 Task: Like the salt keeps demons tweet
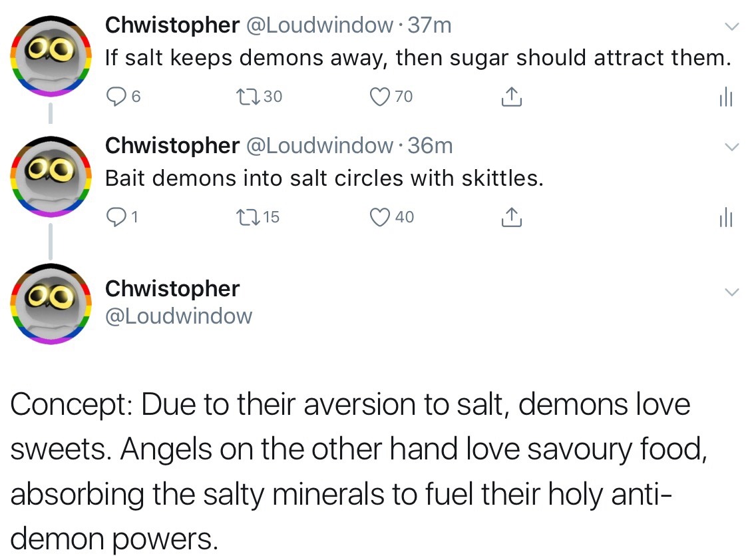pos(379,97)
